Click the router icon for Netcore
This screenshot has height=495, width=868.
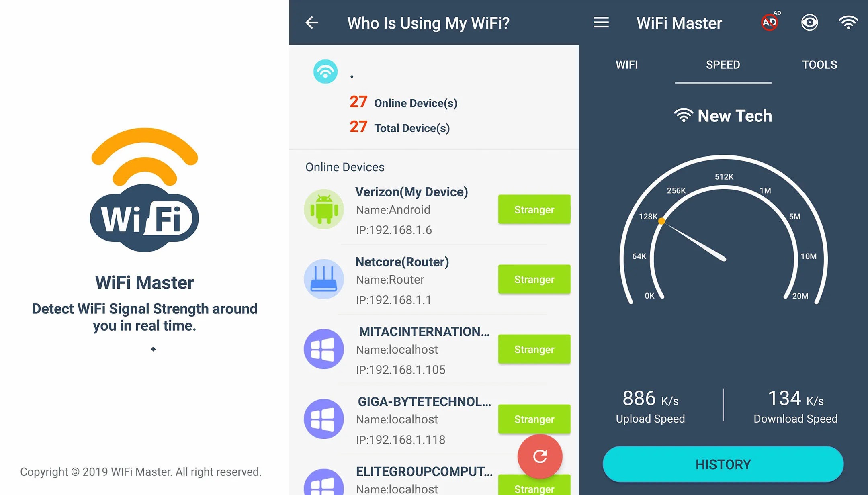point(325,280)
